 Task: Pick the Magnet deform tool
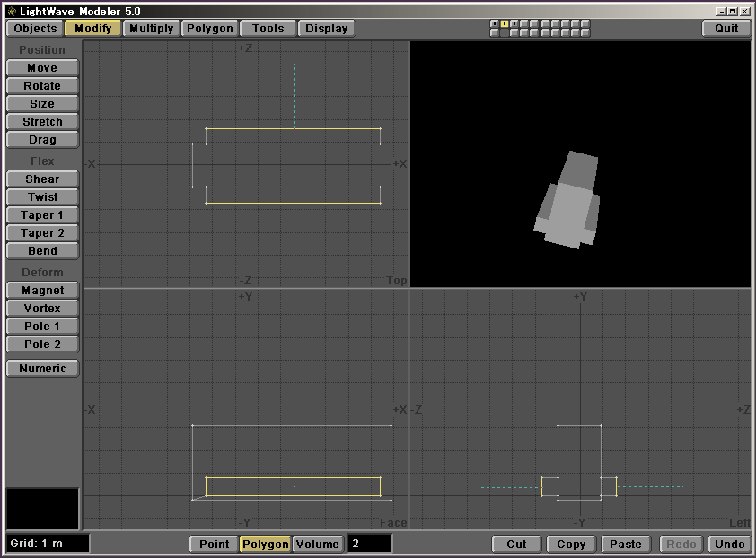(x=42, y=291)
